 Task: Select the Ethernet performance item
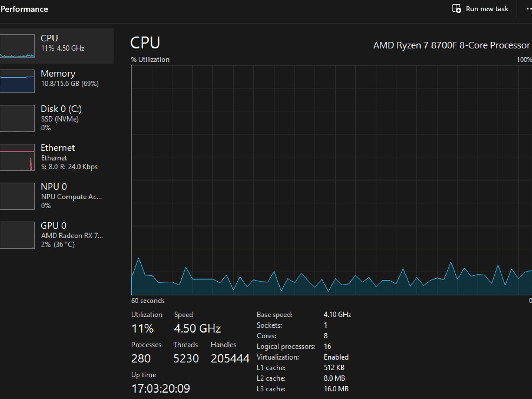coord(57,157)
